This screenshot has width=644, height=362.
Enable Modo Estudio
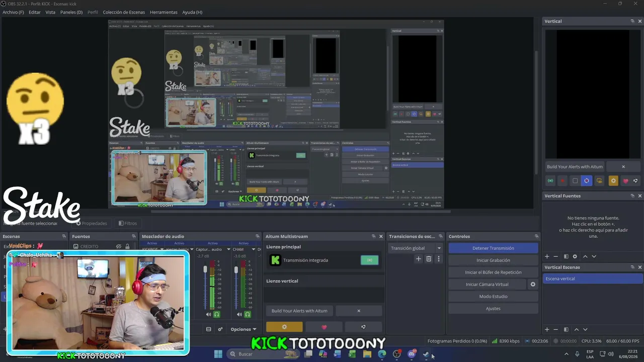(493, 296)
